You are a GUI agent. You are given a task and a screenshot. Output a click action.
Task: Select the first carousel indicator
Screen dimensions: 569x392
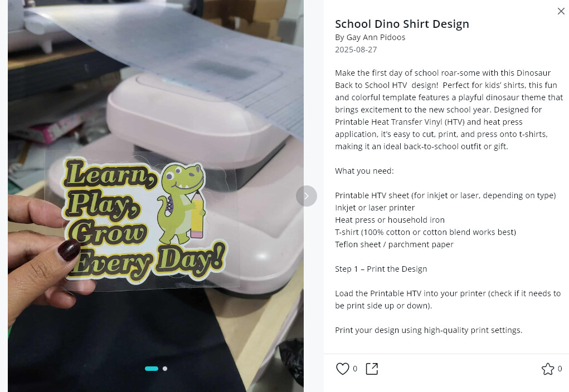152,369
